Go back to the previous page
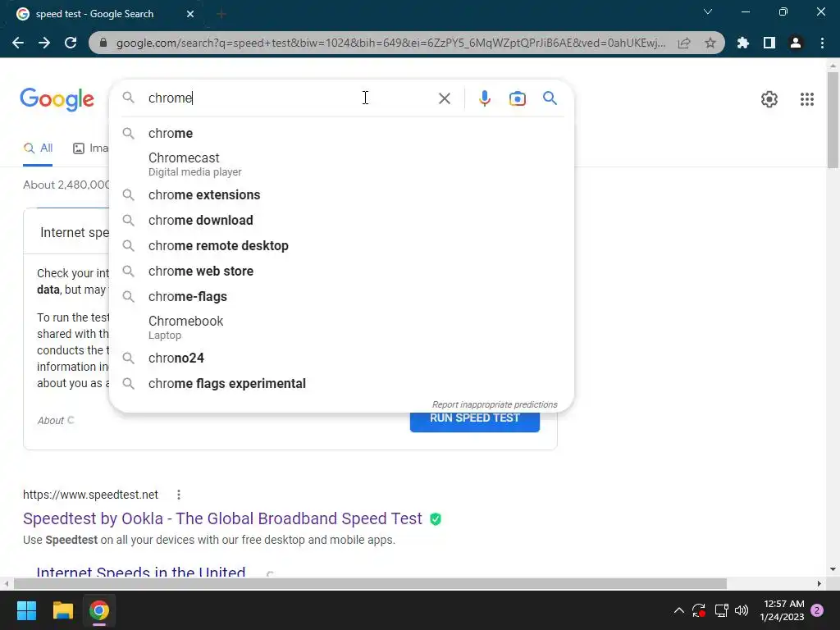Screen dimensions: 840x630 coord(18,43)
